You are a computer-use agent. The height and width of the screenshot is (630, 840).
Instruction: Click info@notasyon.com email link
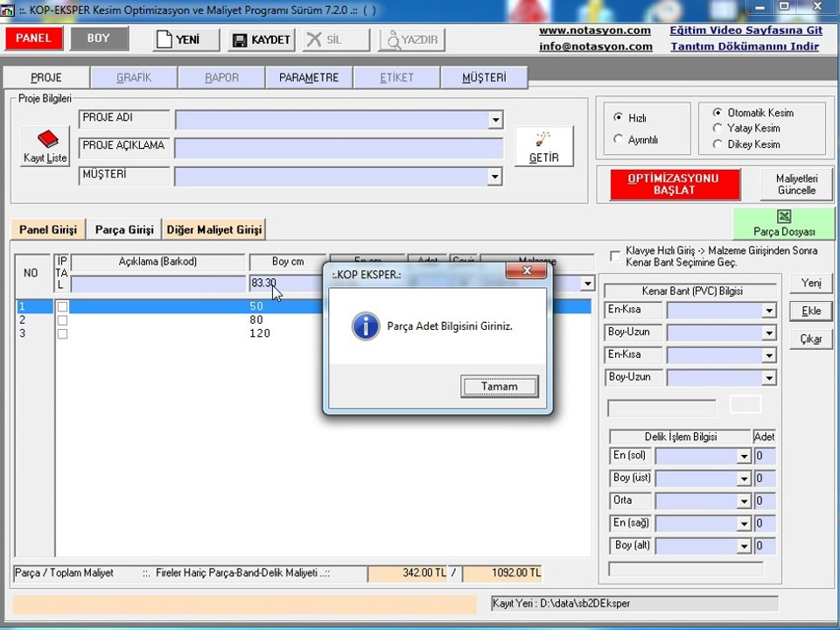595,46
